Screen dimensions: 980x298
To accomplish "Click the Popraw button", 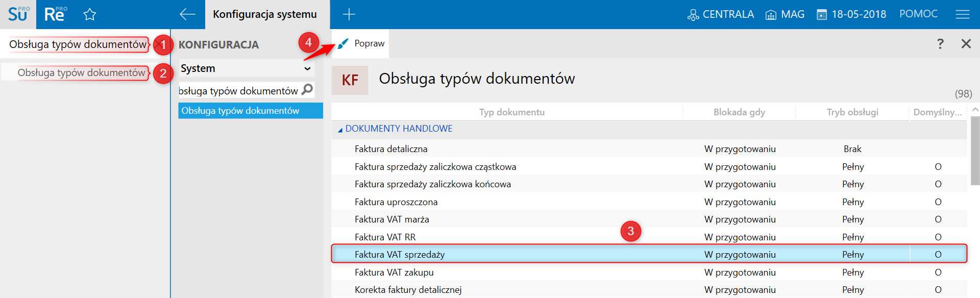I will coord(361,44).
